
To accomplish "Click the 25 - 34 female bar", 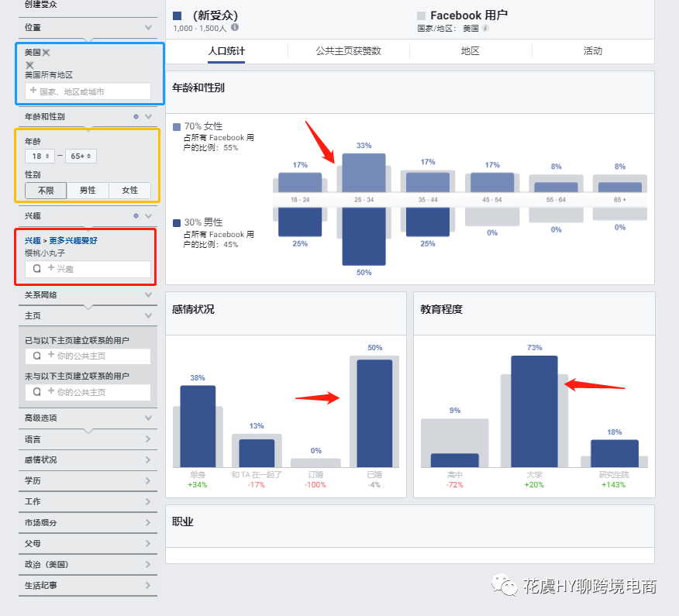I will pyautogui.click(x=364, y=173).
